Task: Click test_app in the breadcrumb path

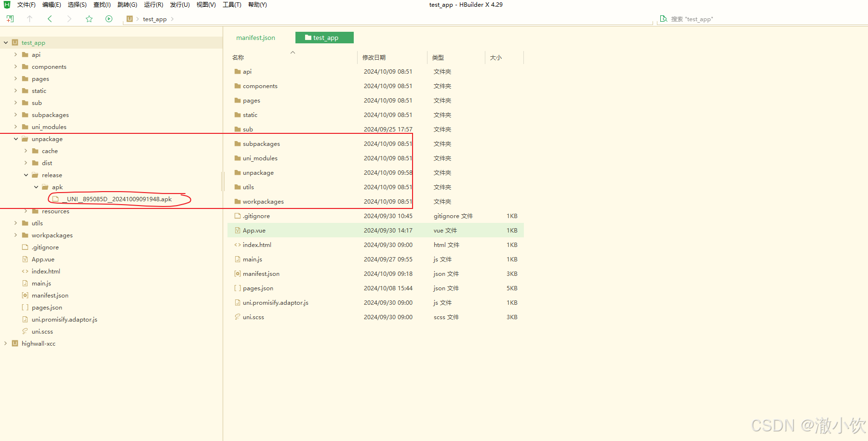Action: coord(155,19)
